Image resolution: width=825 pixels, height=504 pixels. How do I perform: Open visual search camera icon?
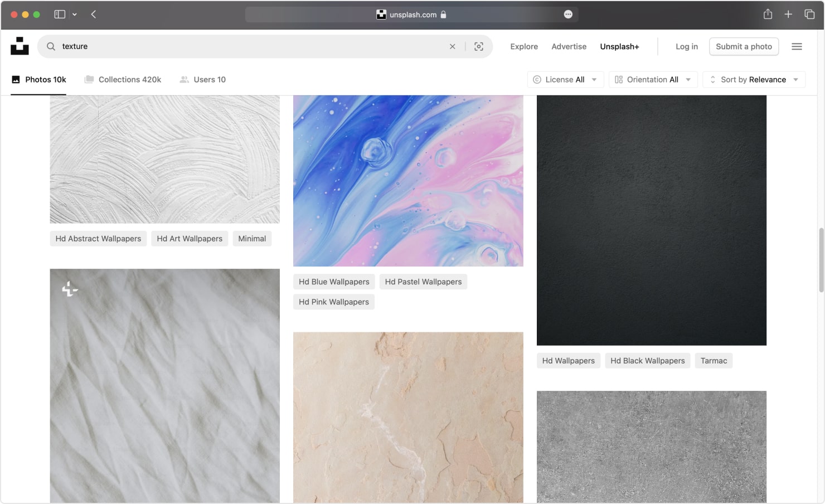point(479,47)
